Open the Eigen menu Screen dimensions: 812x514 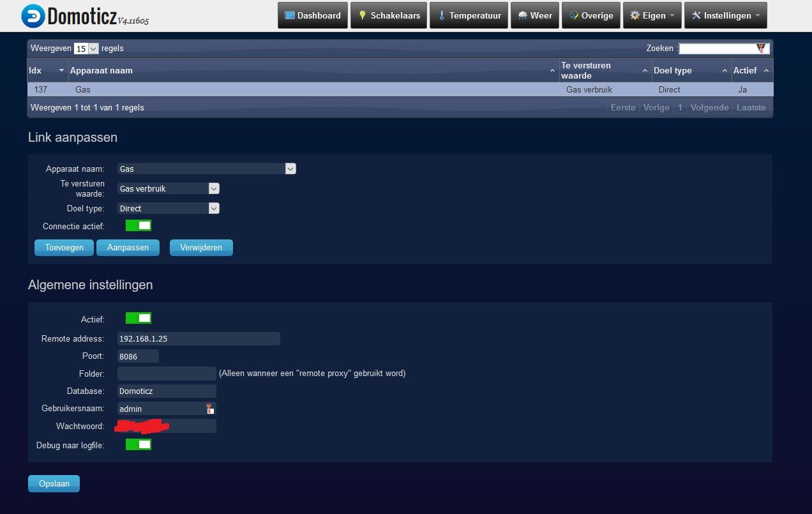click(652, 16)
